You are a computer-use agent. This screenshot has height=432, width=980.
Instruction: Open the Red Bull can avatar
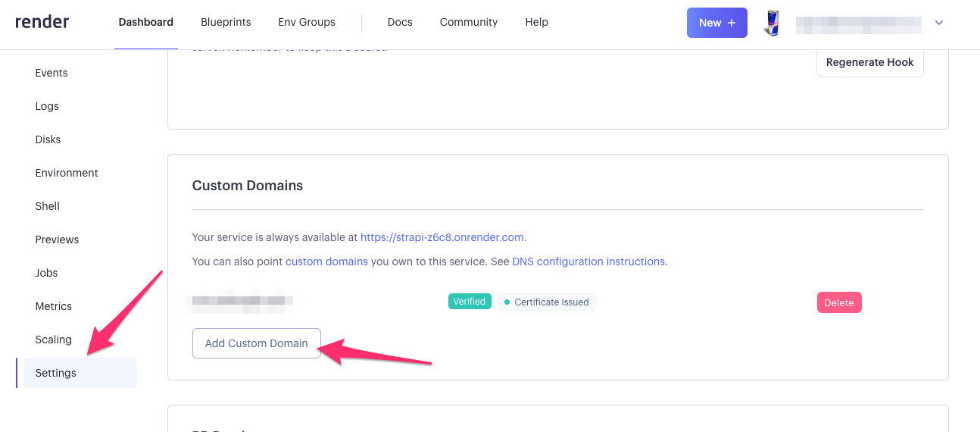point(771,23)
